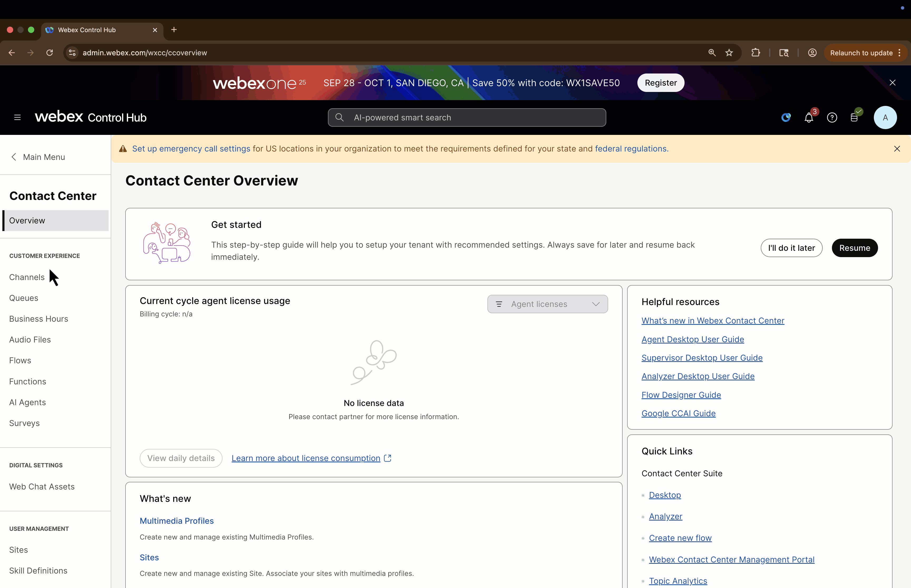Click the Register button in banner

[660, 83]
